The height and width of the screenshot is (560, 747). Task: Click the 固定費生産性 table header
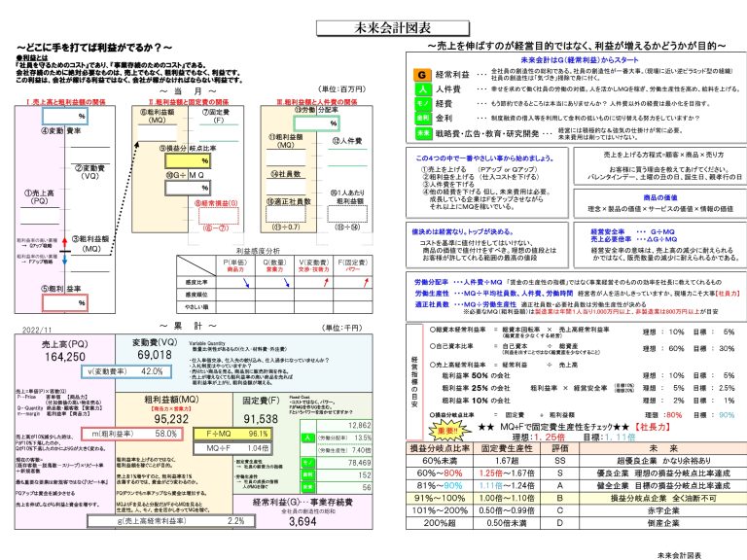(507, 448)
